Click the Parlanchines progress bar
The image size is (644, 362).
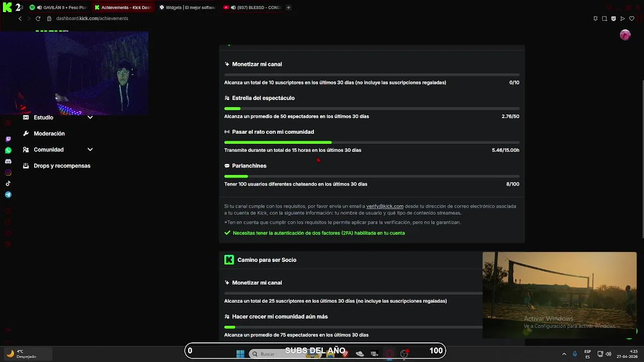pos(372,176)
